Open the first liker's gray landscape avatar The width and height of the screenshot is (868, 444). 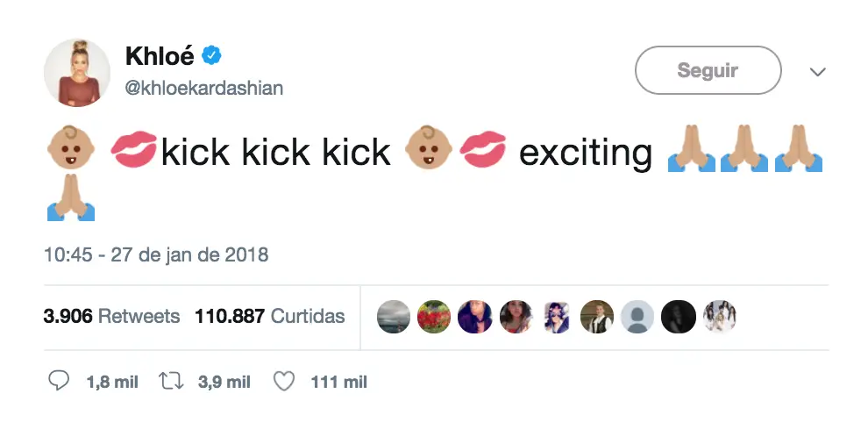pos(394,317)
